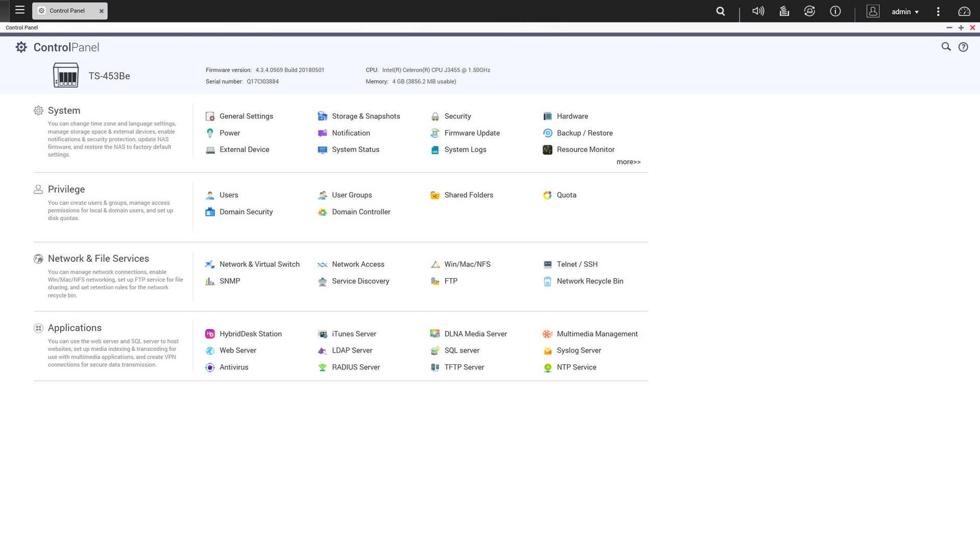The image size is (980, 548).
Task: Open Syslog Server
Action: [572, 351]
